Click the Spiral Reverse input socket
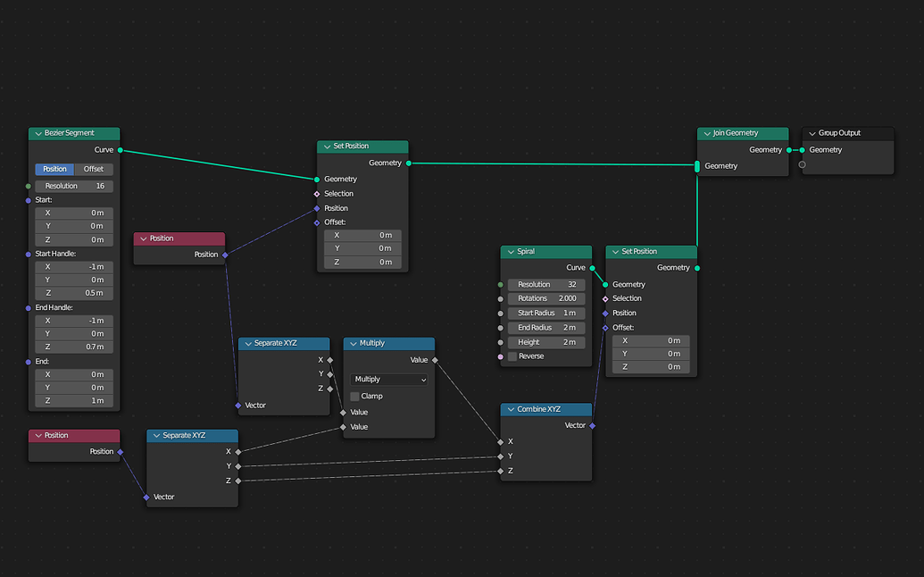Image resolution: width=924 pixels, height=577 pixels. point(500,357)
